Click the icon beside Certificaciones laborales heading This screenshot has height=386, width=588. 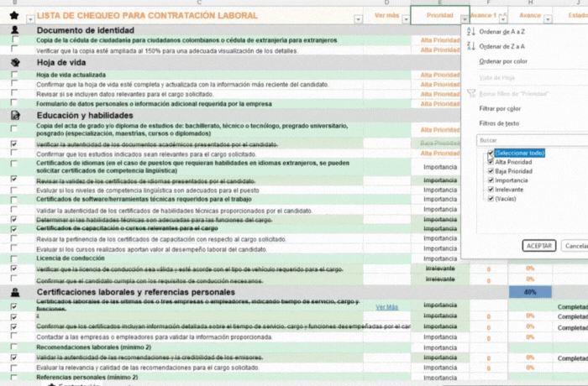coord(15,292)
